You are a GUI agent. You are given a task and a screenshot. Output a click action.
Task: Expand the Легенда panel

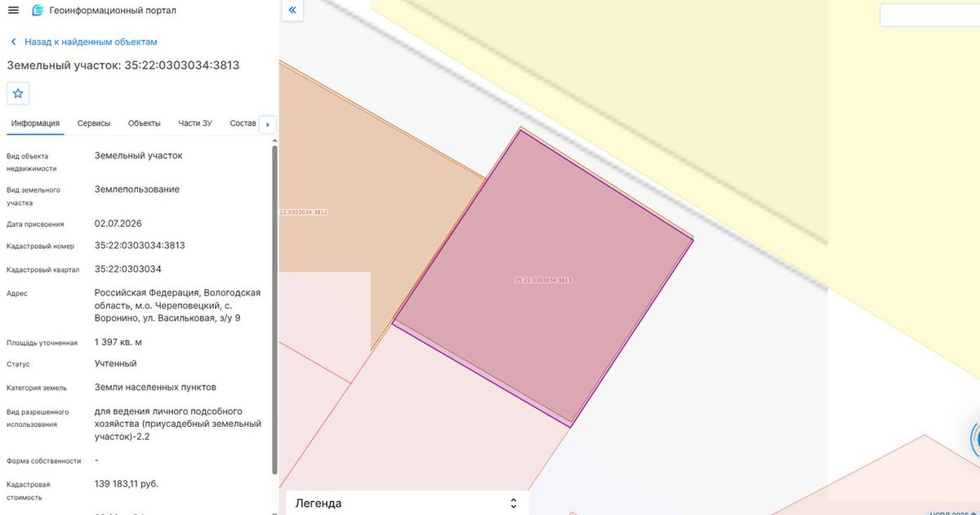point(407,503)
